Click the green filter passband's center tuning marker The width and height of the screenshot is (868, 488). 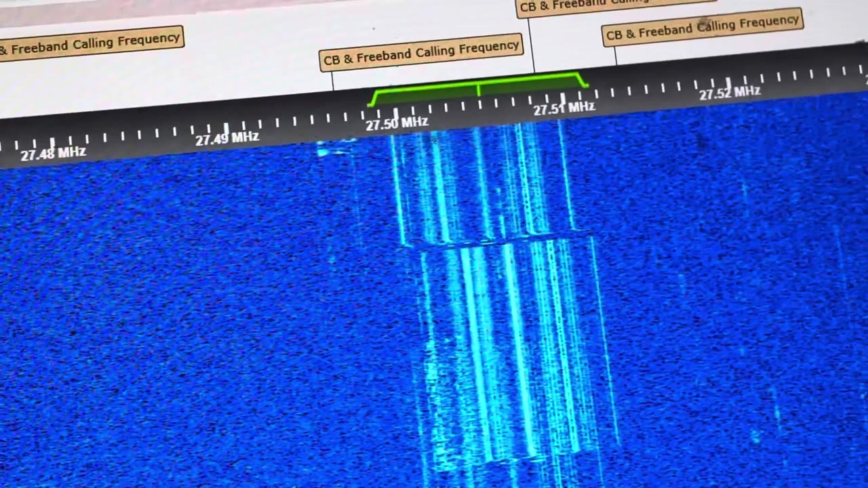479,88
